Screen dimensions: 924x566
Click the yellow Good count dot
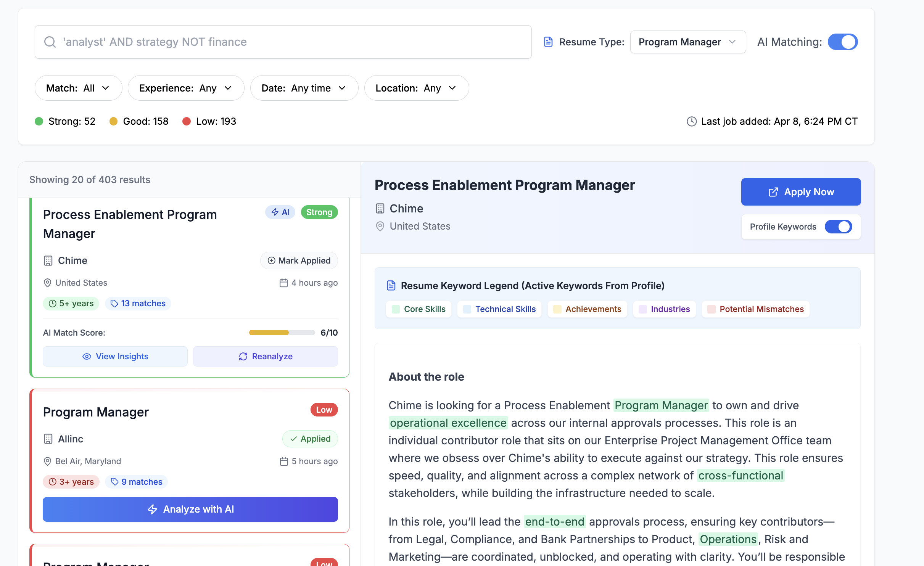point(113,121)
